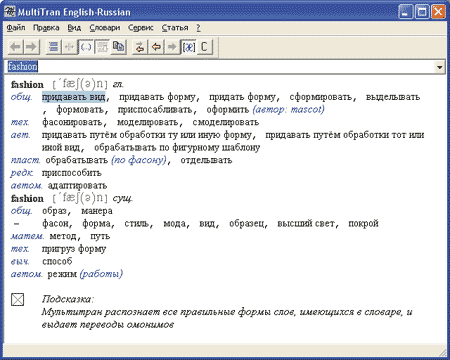The height and width of the screenshot is (360, 450).
Task: Open the Статья menu
Action: pyautogui.click(x=175, y=28)
